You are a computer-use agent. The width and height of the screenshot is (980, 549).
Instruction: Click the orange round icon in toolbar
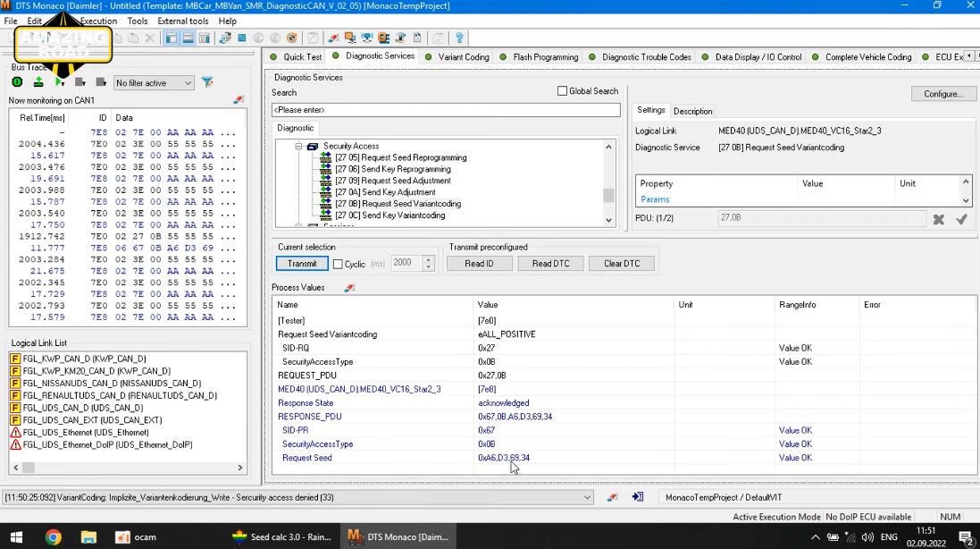click(x=292, y=38)
